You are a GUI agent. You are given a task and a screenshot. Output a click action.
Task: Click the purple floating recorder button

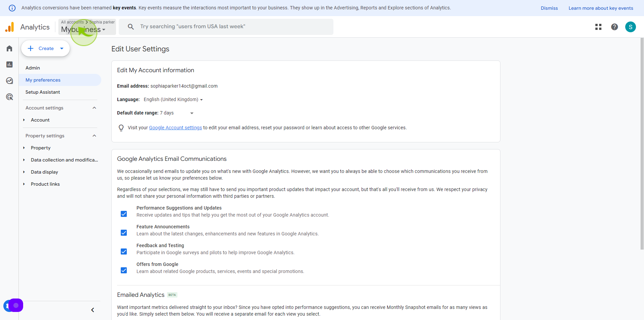click(x=16, y=305)
